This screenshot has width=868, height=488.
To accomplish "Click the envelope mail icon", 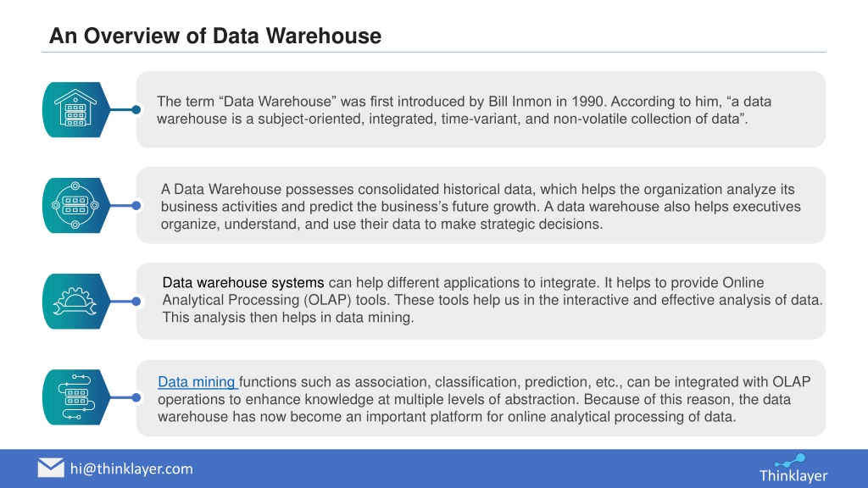I will [51, 468].
